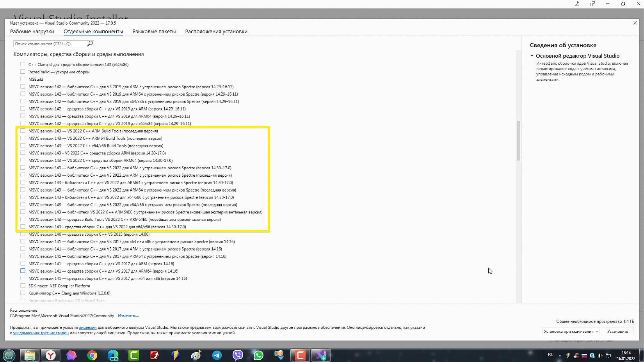Open the purple gem app on taskbar
The height and width of the screenshot is (362, 644).
tap(71, 355)
